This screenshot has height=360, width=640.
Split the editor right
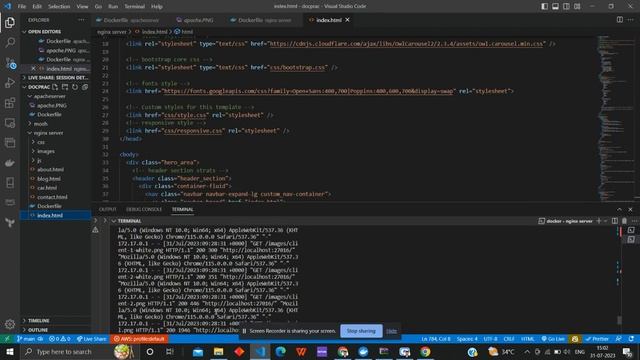620,20
